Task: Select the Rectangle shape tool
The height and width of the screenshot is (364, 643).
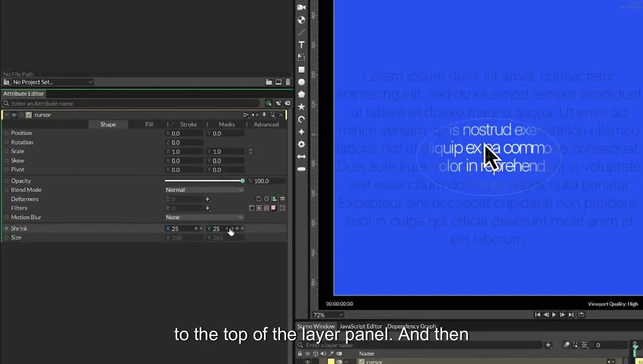Action: click(301, 70)
